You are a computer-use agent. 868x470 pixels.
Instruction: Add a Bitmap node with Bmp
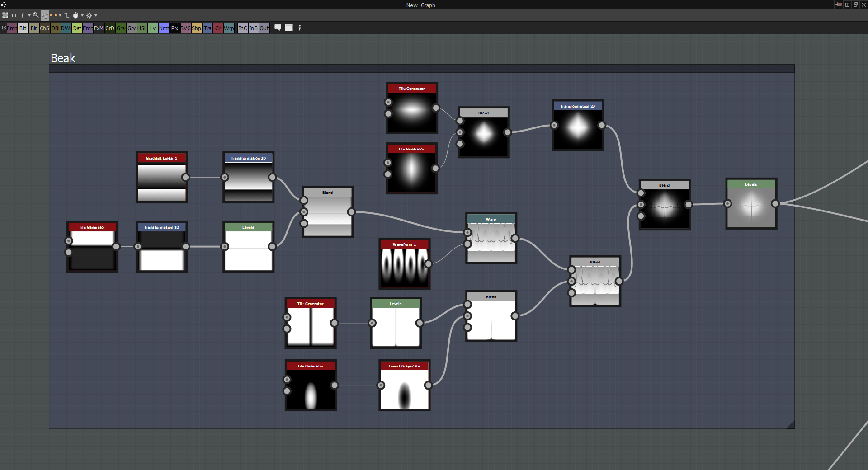pos(12,28)
